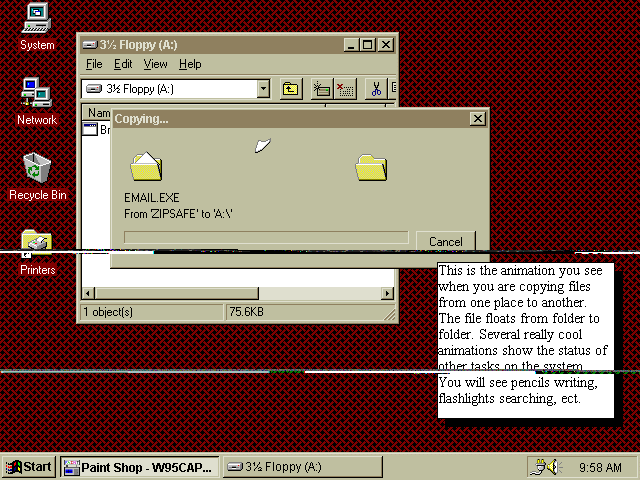Click the 3½ Floppy (A:) address combo box
Viewport: 640px width, 480px height.
[x=176, y=89]
